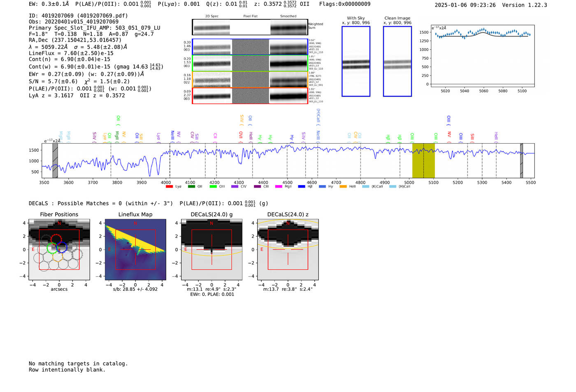Open the Fiber Positions panel

pos(59,250)
